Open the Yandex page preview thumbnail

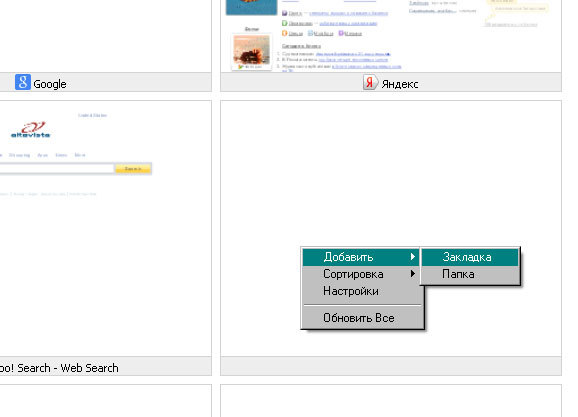391,36
